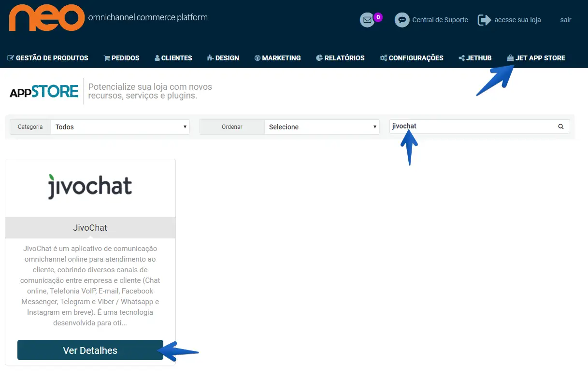Click the support chat bubble icon
Screen dimensions: 588x377
pyautogui.click(x=402, y=20)
